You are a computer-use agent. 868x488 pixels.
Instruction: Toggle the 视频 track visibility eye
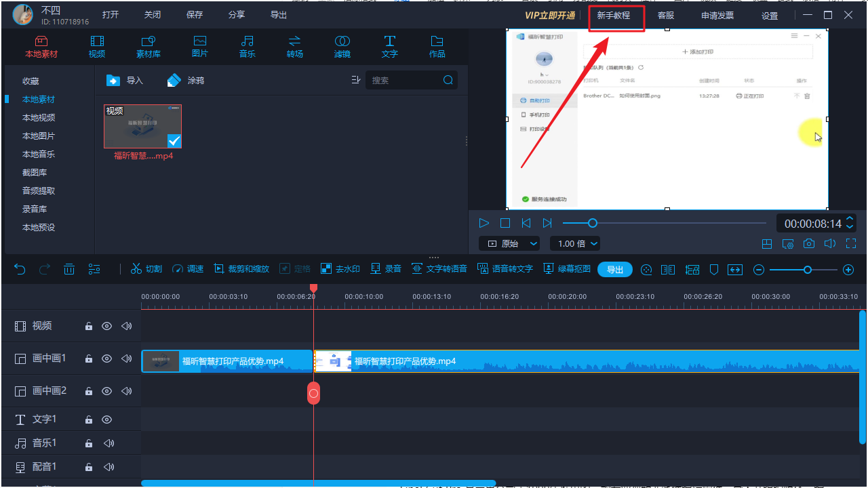(x=106, y=326)
